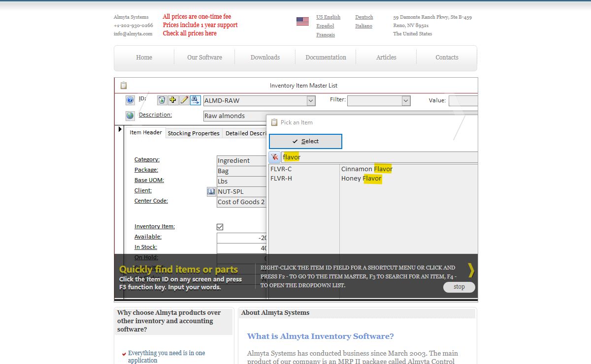Click the Center Code label
The height and width of the screenshot is (364, 591).
151,201
